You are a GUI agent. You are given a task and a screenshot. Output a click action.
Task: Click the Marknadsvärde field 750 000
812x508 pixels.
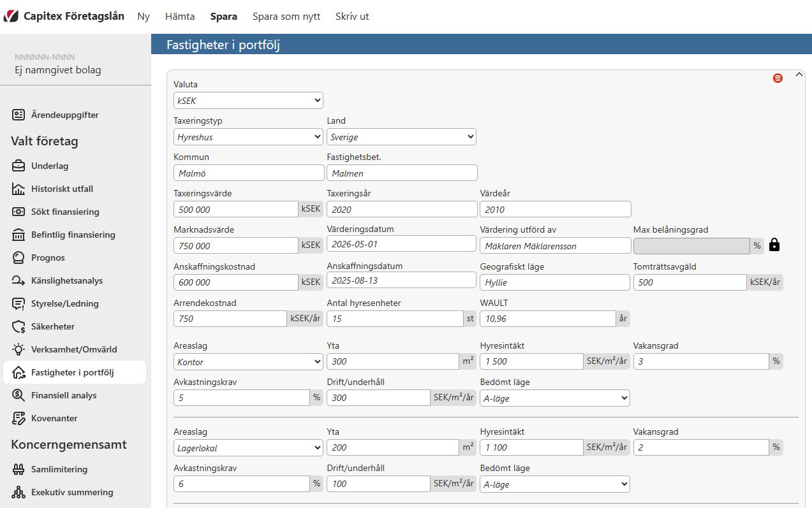coord(236,245)
